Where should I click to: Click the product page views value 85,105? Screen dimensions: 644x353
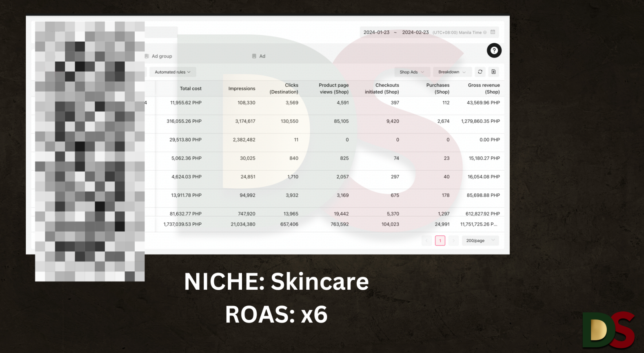341,121
